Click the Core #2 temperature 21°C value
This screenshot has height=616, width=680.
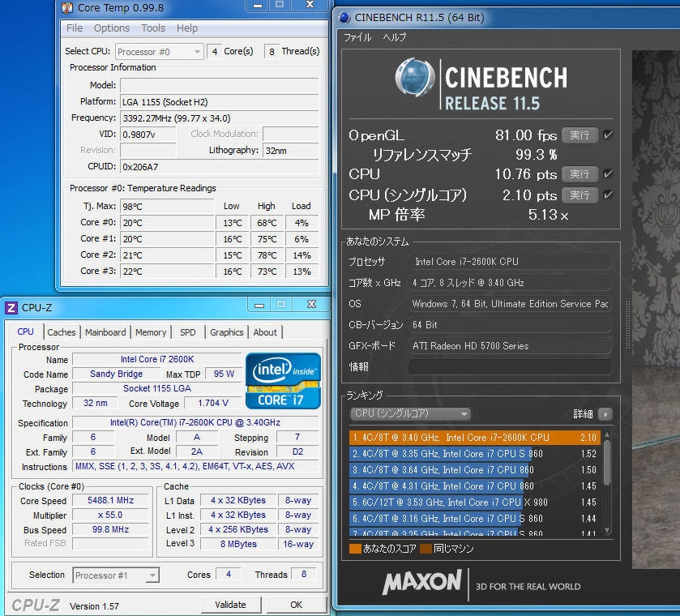pyautogui.click(x=168, y=255)
